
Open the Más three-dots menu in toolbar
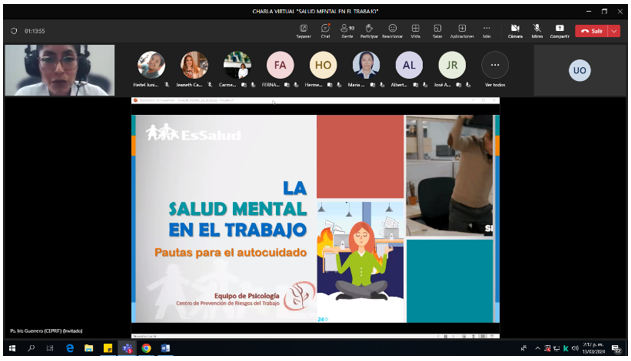[x=487, y=31]
